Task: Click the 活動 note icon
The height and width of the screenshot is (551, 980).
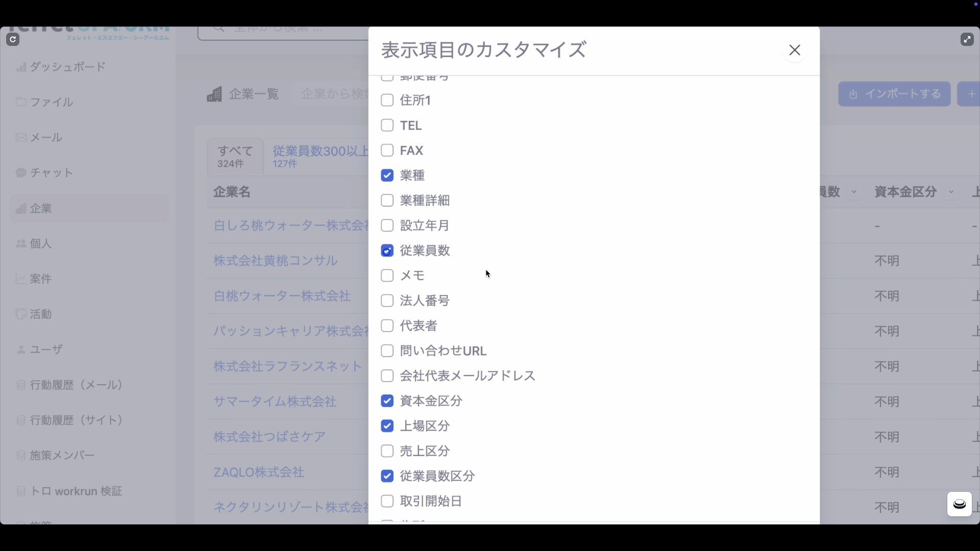Action: [21, 314]
